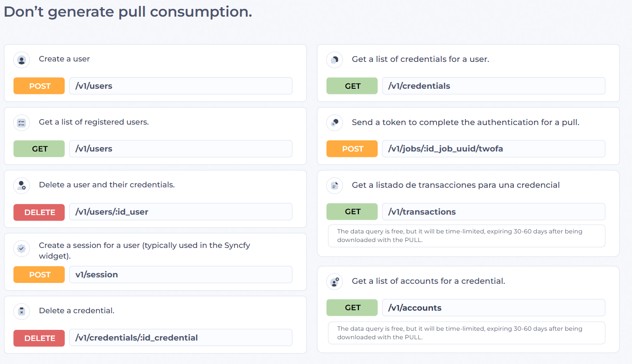Click the POST badge for the twofa endpoint

[x=352, y=149]
